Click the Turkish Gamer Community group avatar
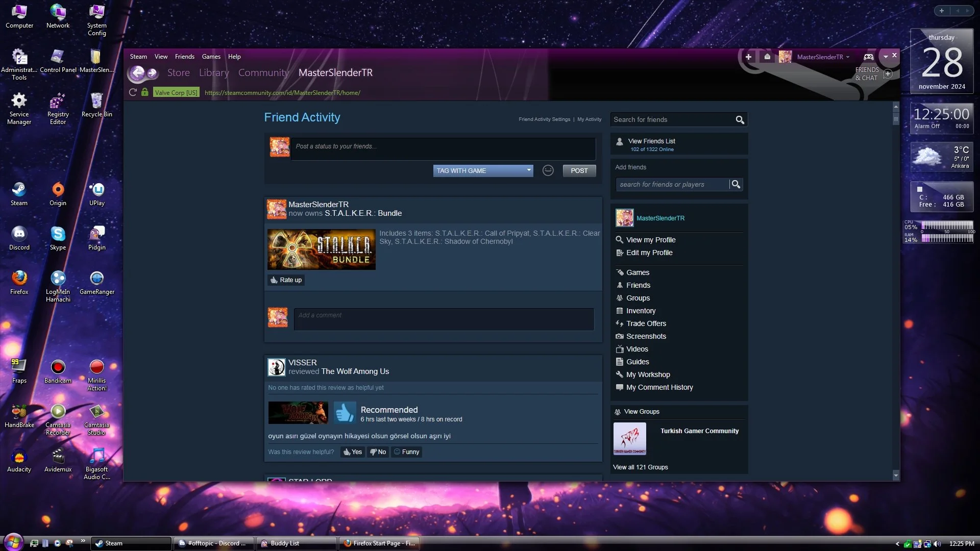Screen dimensions: 980x551 629,439
